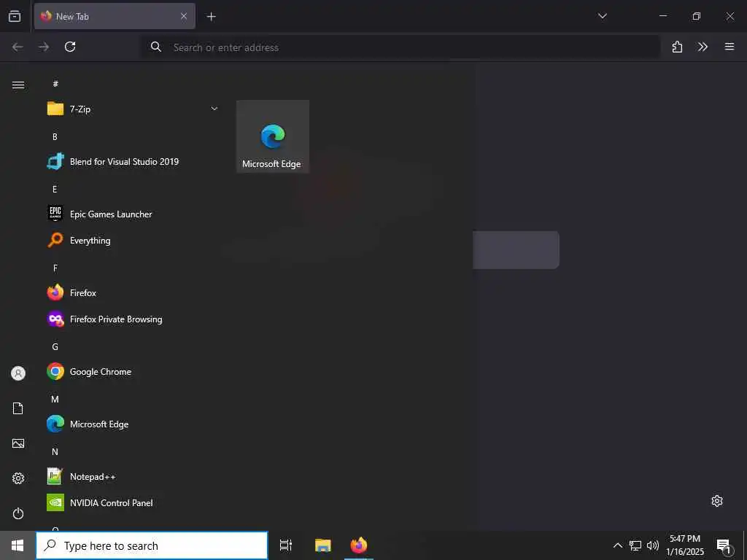747x560 pixels.
Task: Close the New Tab tab
Action: point(184,16)
